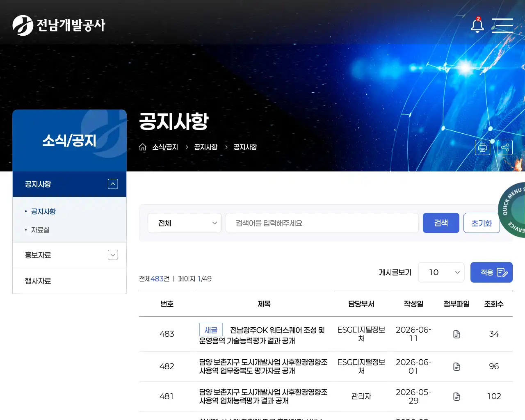525x420 pixels.
Task: Click the middle 공지사항 breadcrumb link
Action: 206,147
